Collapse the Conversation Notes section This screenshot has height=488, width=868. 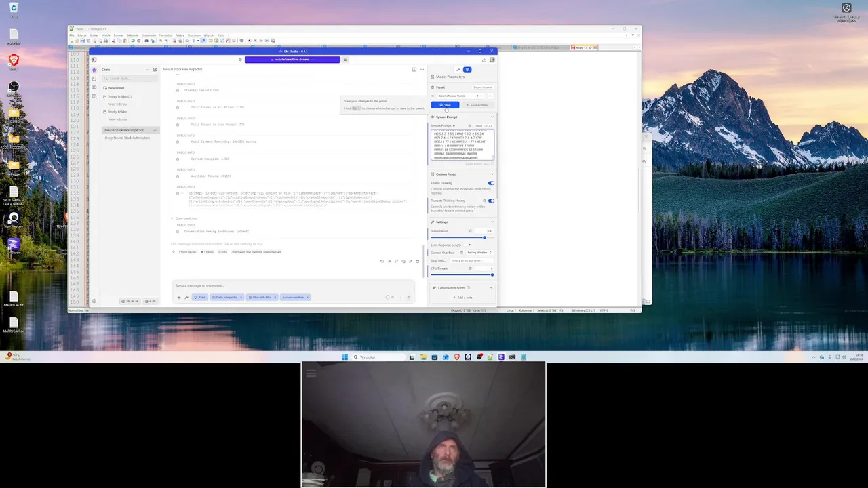point(491,288)
